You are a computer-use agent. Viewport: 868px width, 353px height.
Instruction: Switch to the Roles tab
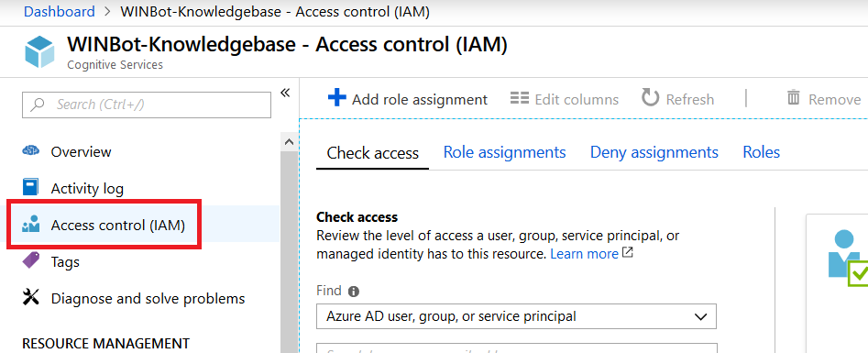point(761,152)
